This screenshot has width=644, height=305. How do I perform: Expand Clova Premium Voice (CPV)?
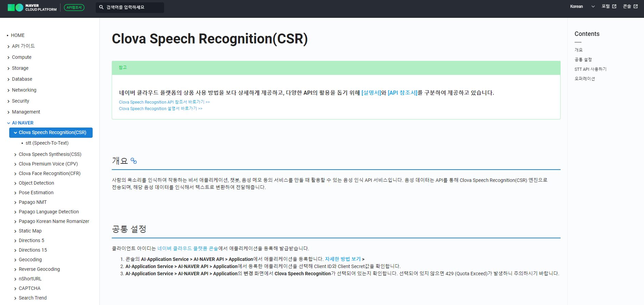48,164
